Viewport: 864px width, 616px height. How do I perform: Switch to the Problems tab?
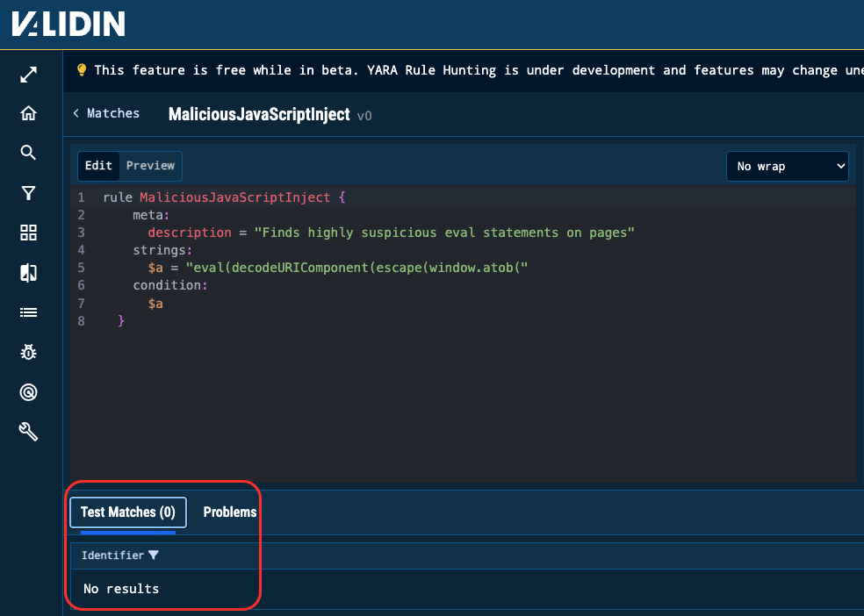click(230, 512)
